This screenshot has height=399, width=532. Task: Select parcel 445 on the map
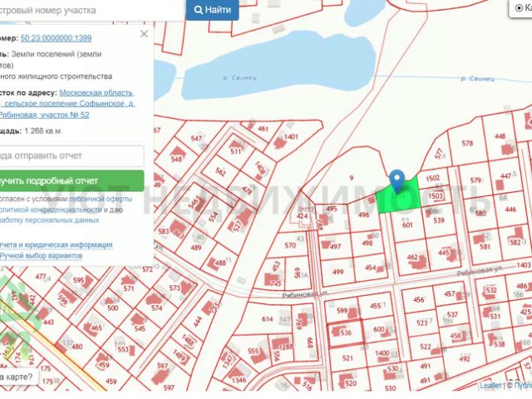[443, 253]
